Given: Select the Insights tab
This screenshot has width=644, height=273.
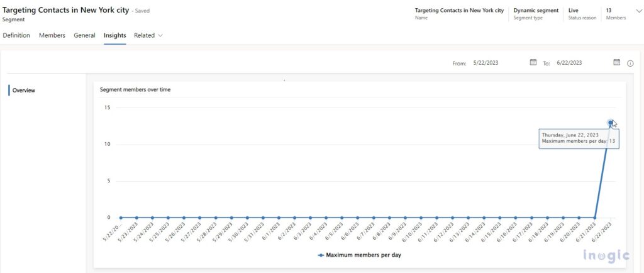Looking at the screenshot, I should [x=114, y=35].
